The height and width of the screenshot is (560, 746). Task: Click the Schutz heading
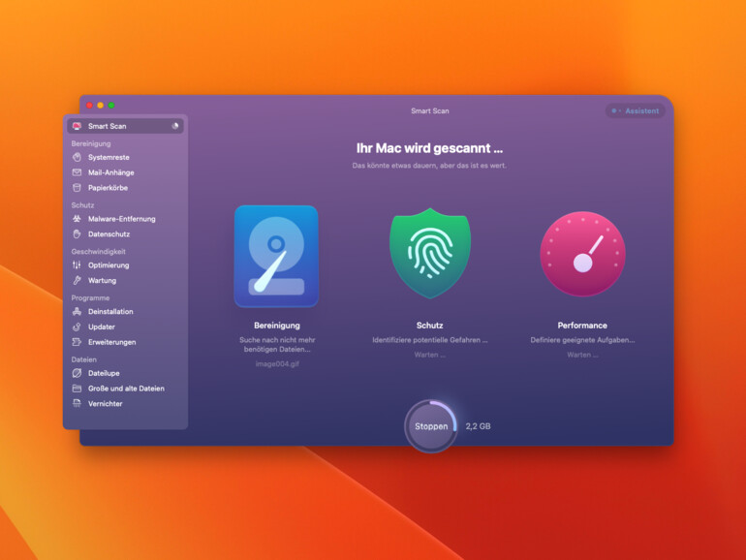tap(429, 326)
